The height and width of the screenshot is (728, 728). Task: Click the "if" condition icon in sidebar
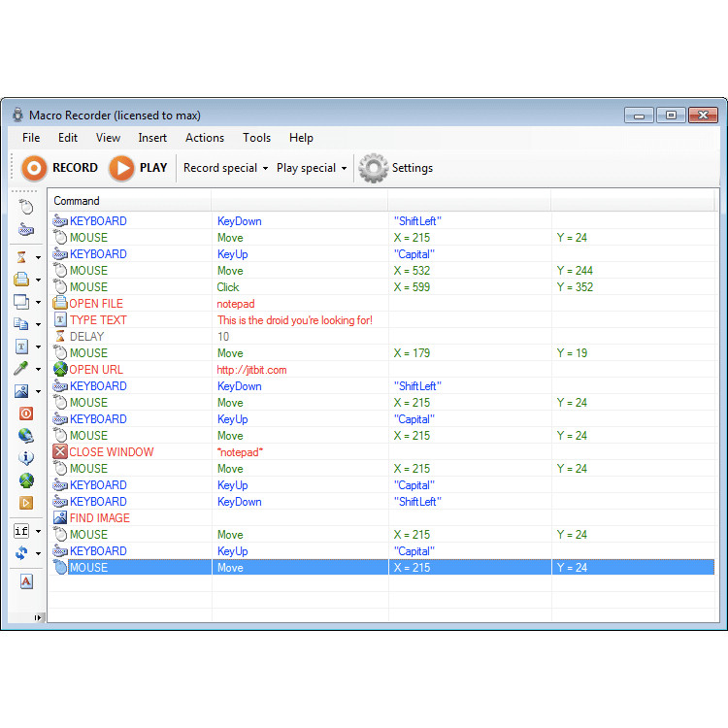[x=21, y=531]
